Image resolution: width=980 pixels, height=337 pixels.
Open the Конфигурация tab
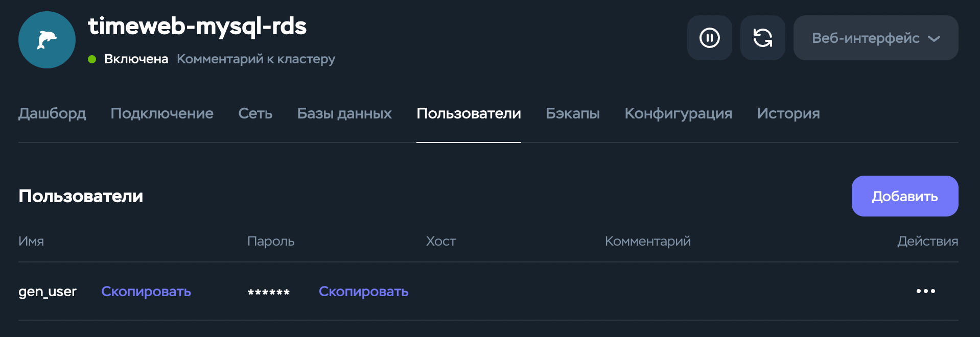tap(678, 113)
